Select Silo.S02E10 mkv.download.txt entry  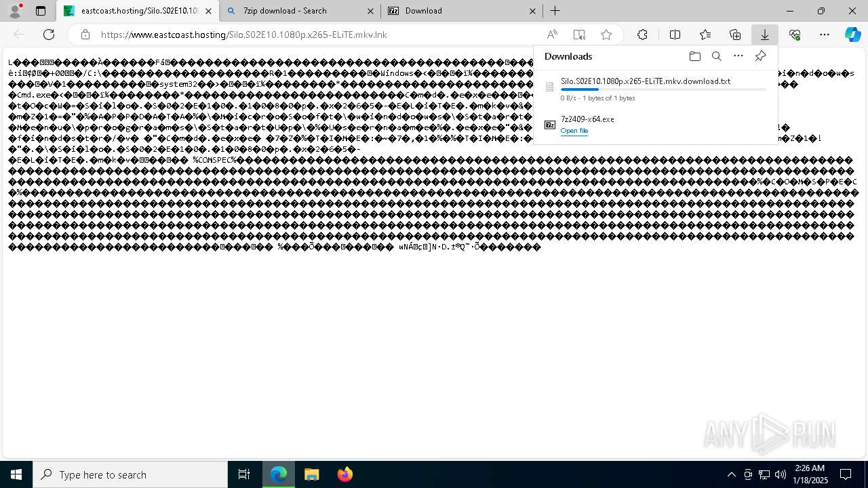click(x=656, y=89)
